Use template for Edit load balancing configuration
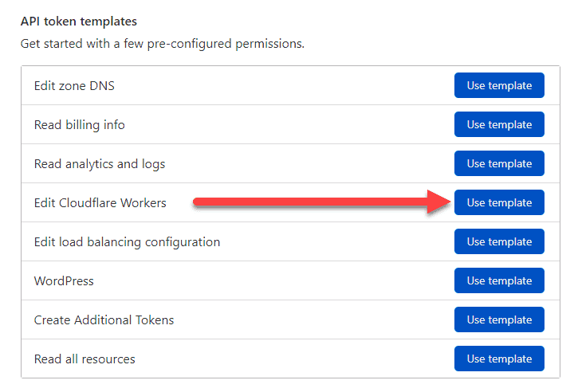Viewport: 574px width, 392px height. [499, 241]
